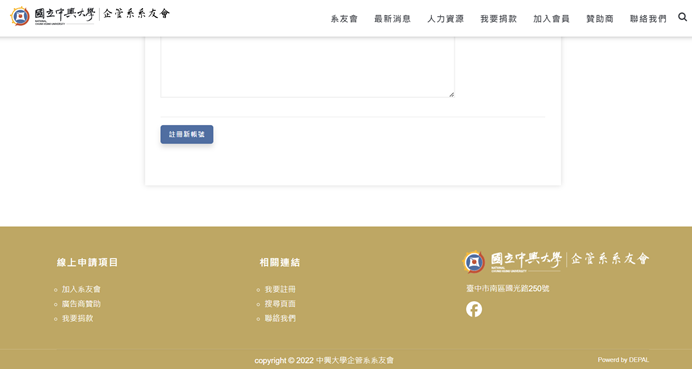
Task: Open the 我要捐款 navigation menu item
Action: point(498,19)
